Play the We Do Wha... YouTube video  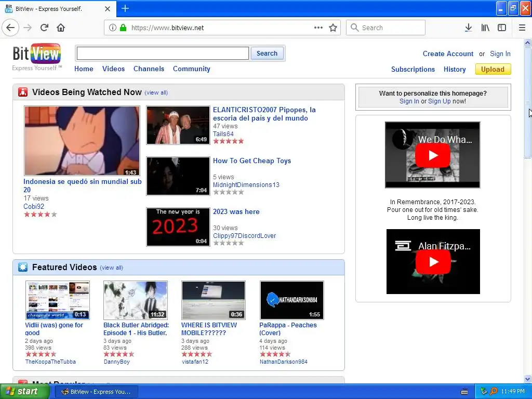[x=433, y=155]
